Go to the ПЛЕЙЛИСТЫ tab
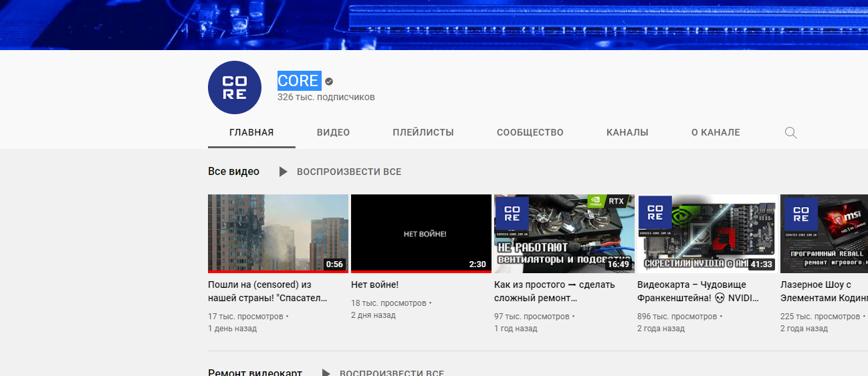The width and height of the screenshot is (868, 376). [x=423, y=132]
